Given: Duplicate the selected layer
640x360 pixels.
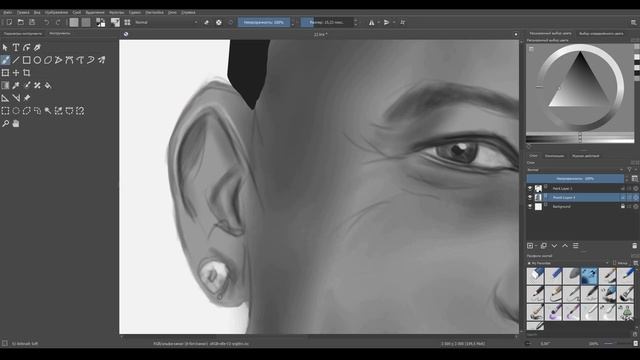Looking at the screenshot, I should [x=544, y=246].
